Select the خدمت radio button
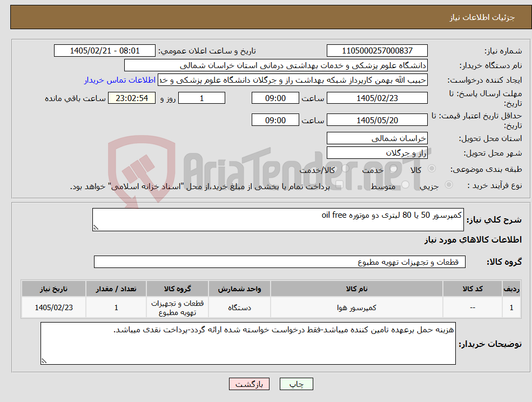Image resolution: width=532 pixels, height=402 pixels. pyautogui.click(x=394, y=169)
